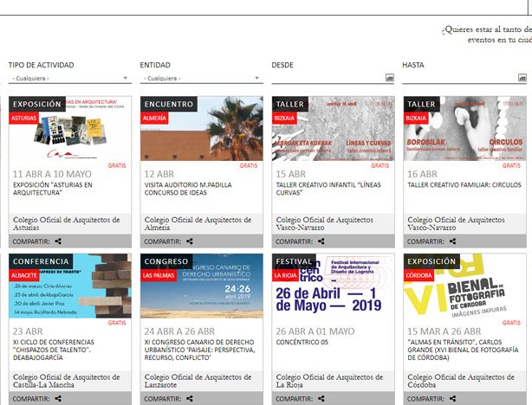Expand the Tipo de Actividad dropdown
Screen dimensions: 532x405
(69, 79)
